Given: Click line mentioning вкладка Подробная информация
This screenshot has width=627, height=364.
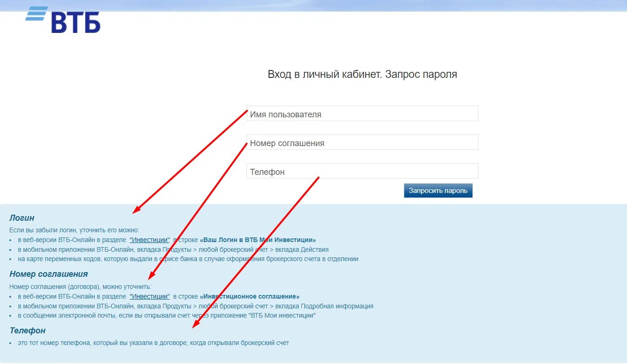Looking at the screenshot, I should (x=195, y=306).
